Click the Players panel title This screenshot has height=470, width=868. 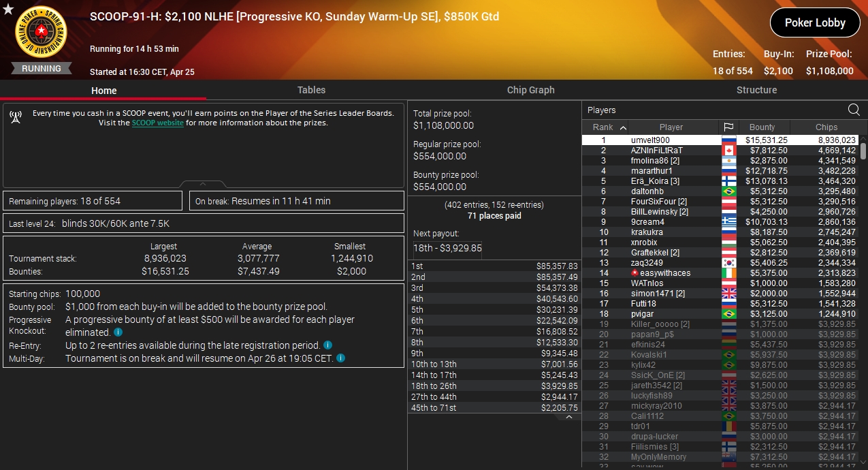coord(602,110)
